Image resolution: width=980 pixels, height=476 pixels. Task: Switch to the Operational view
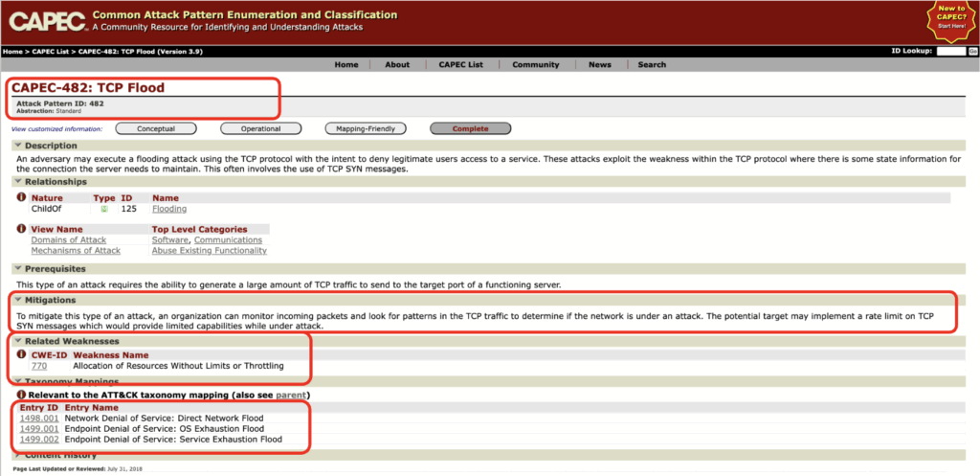tap(260, 128)
